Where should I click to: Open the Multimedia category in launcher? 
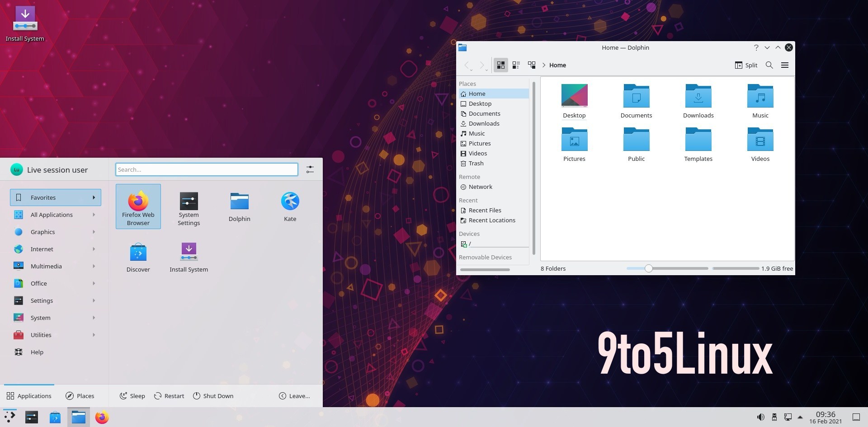pos(46,266)
